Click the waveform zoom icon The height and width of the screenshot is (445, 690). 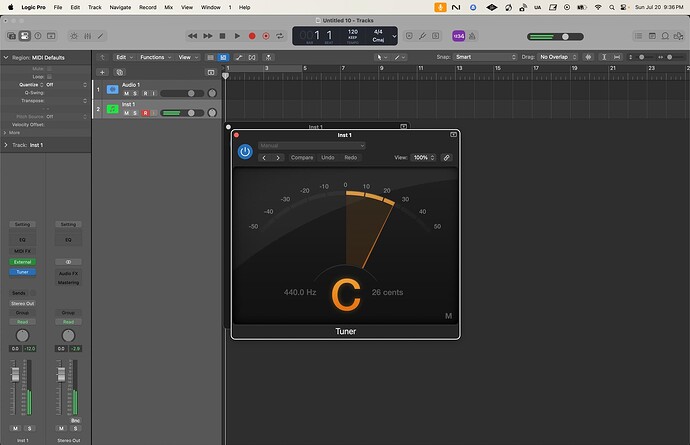[588, 57]
